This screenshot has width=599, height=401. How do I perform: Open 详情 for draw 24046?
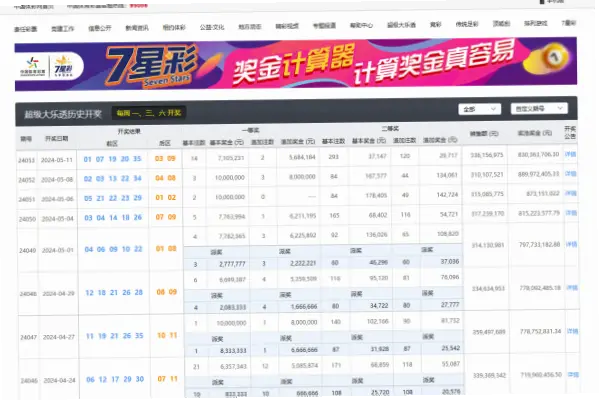(x=573, y=375)
